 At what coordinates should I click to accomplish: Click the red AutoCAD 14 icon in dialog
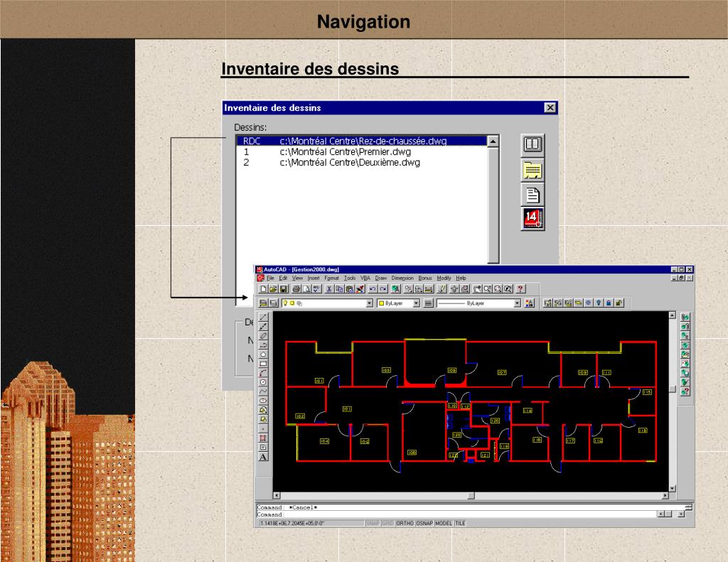(x=532, y=219)
